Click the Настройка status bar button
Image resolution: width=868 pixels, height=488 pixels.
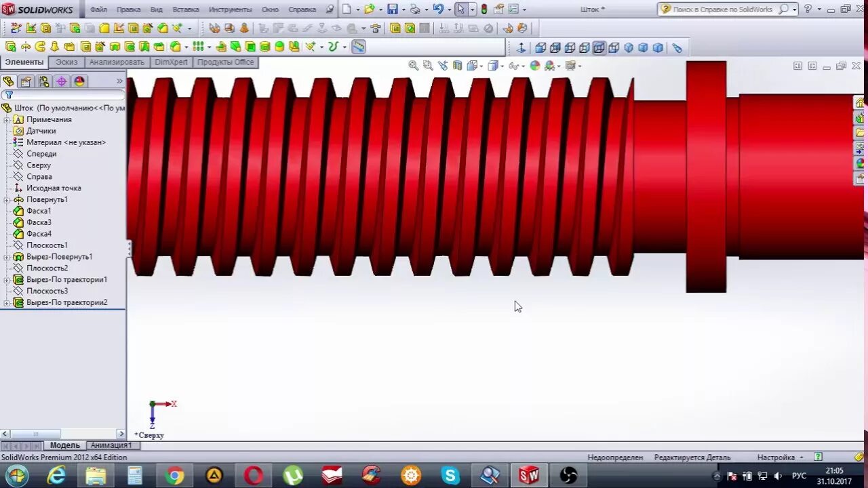tap(780, 457)
